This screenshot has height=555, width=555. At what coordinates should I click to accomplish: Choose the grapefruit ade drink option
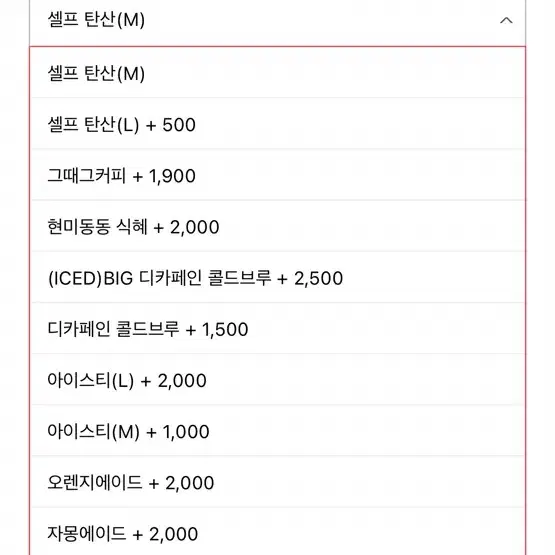coord(278,532)
